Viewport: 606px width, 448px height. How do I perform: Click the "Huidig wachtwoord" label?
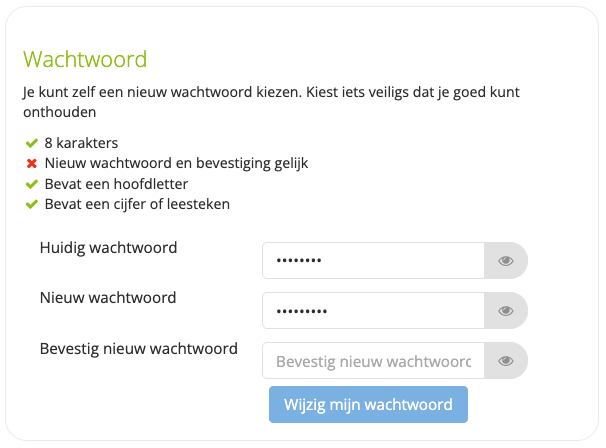(x=108, y=247)
